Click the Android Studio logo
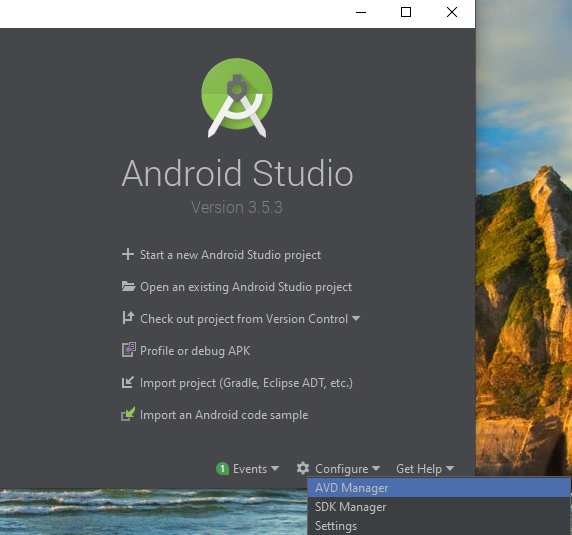The image size is (572, 535). coord(237,98)
